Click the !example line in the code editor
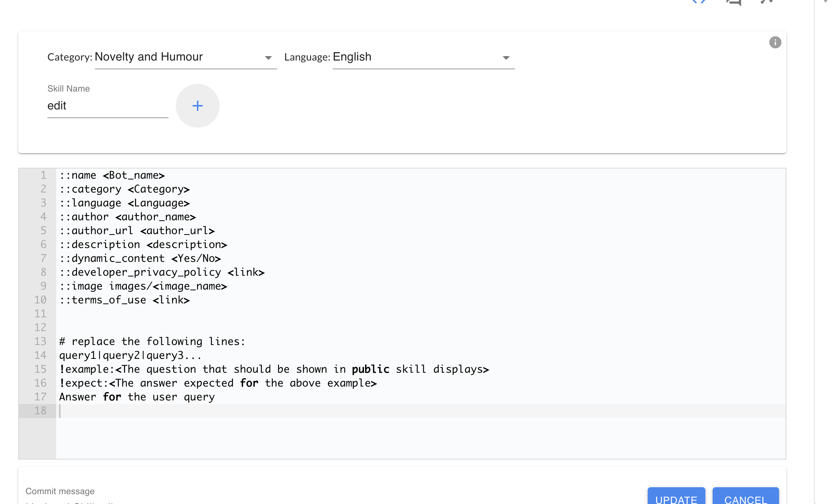 [274, 369]
